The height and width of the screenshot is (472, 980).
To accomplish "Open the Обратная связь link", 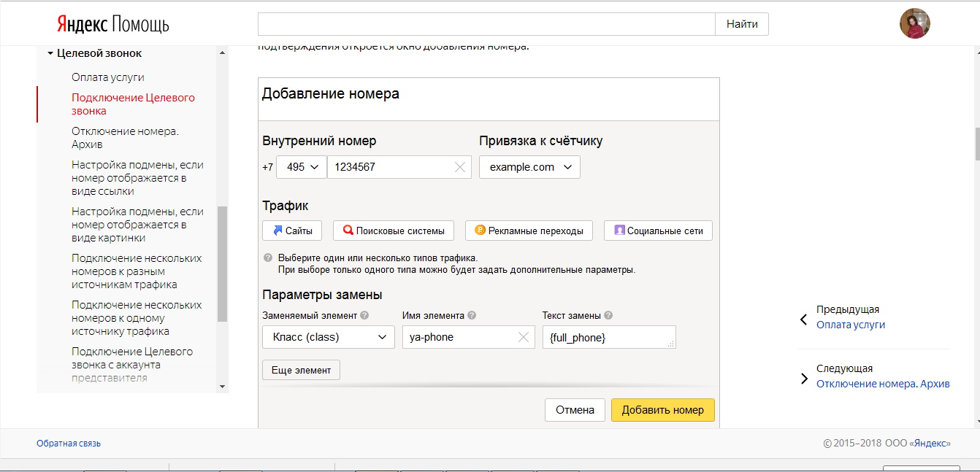I will point(69,443).
